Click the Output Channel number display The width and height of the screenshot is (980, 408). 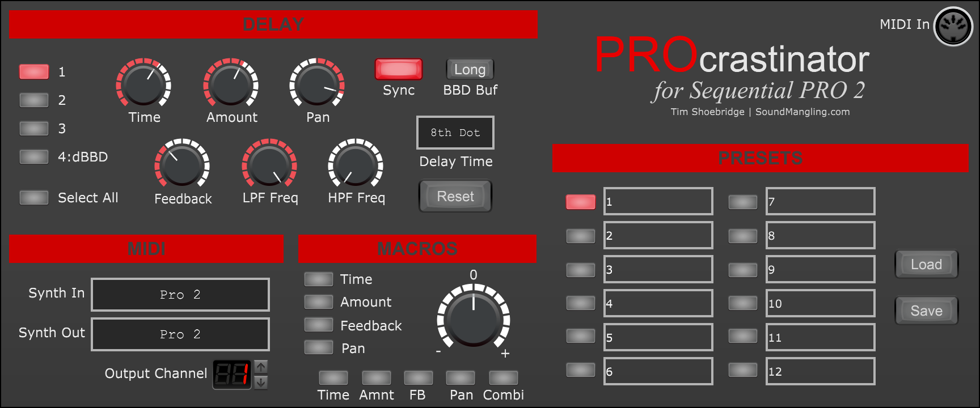point(232,375)
